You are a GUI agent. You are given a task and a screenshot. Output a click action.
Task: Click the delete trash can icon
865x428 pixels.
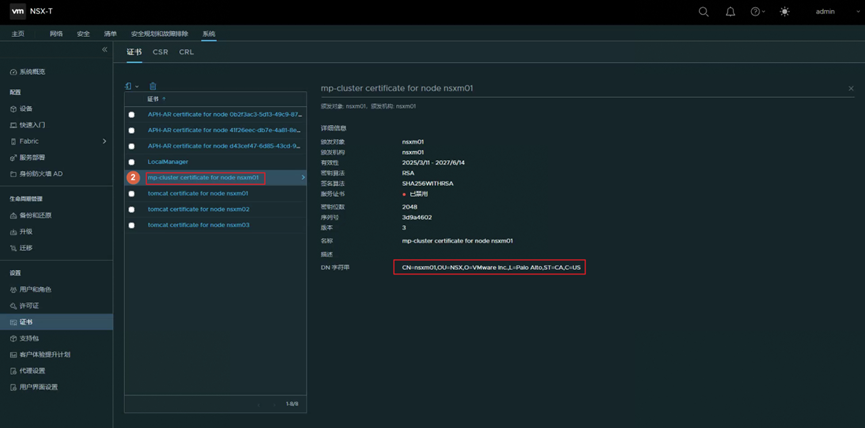coord(153,86)
